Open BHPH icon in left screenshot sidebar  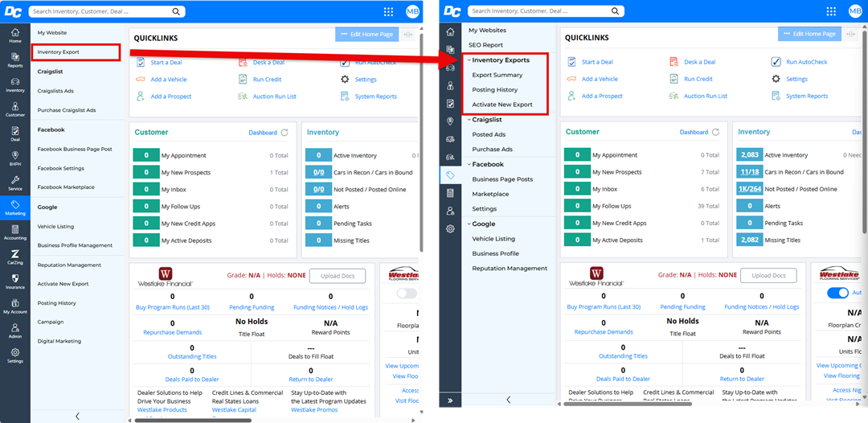[x=15, y=159]
